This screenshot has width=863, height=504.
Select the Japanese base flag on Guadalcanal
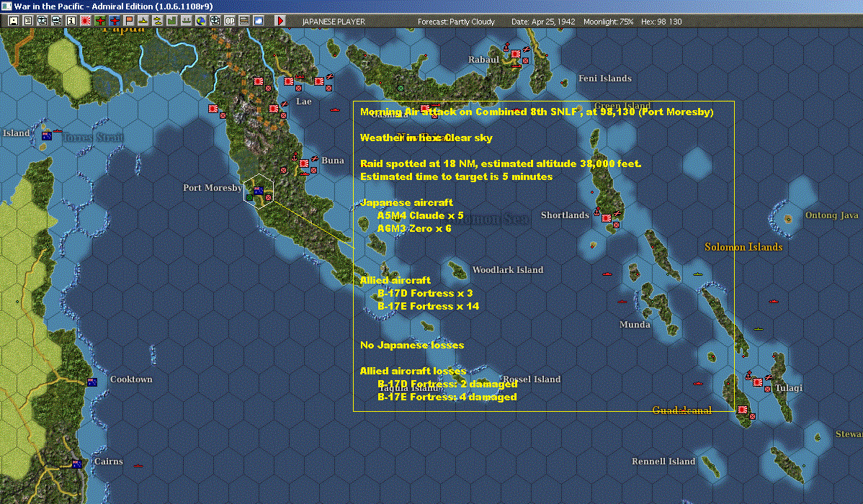[743, 410]
